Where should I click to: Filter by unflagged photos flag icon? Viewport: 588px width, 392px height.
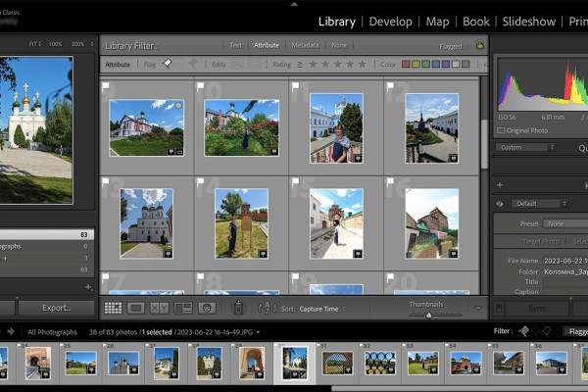click(181, 64)
